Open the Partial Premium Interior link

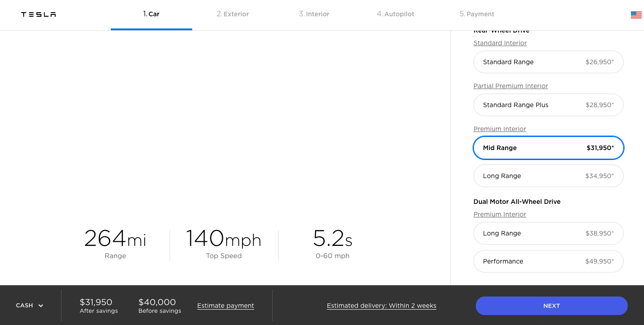coord(511,86)
